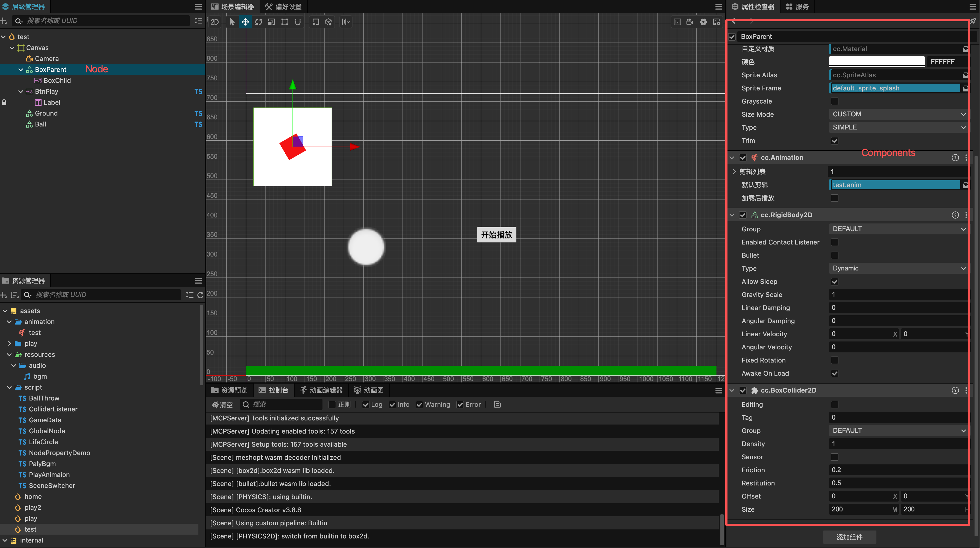Screen dimensions: 980x548
Task: Collapse the BoxParent node in hierarchy
Action: [x=20, y=70]
